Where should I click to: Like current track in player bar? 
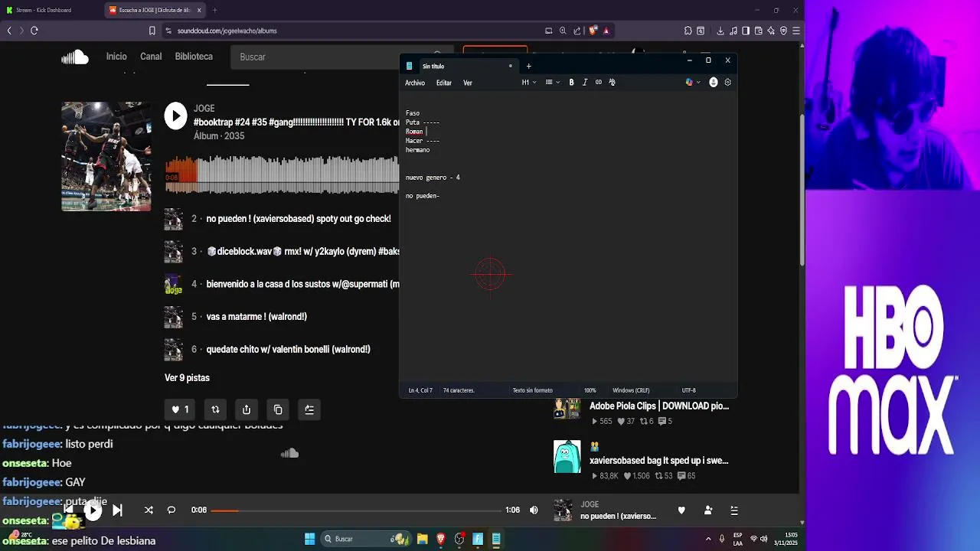681,510
